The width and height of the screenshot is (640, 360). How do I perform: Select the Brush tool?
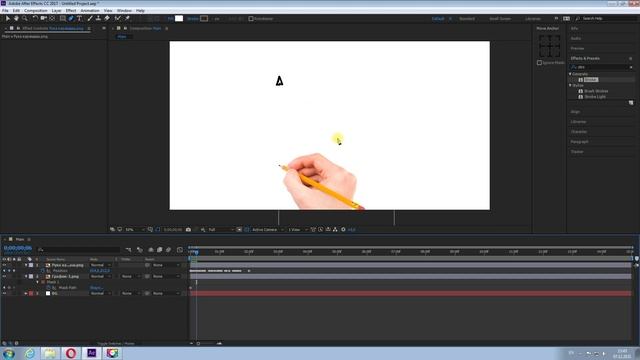click(90, 18)
